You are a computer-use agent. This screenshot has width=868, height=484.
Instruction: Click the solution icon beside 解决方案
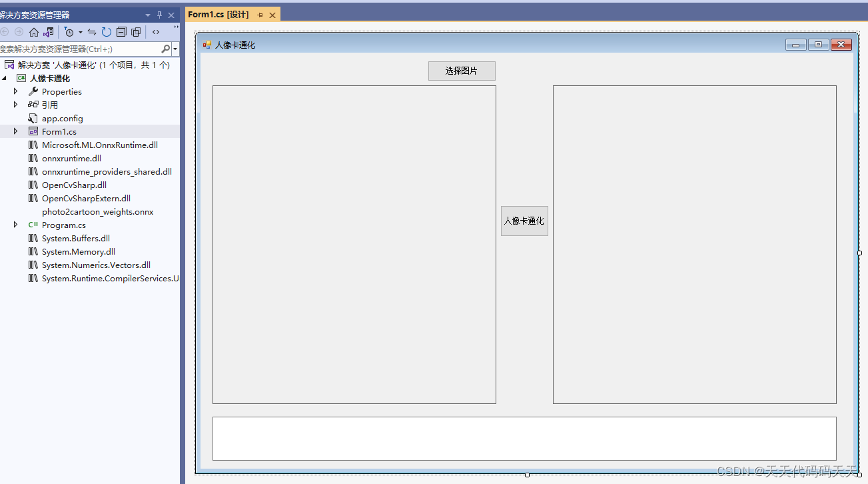[x=9, y=65]
